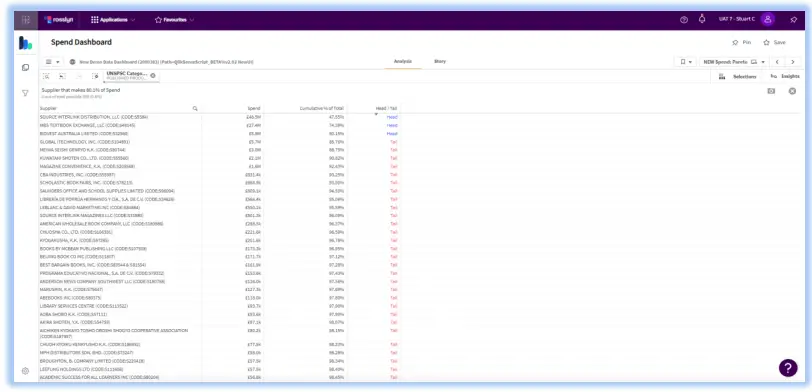This screenshot has width=812, height=392.
Task: Select BEIJING BOOK CO INC supplier
Action: coord(78,256)
